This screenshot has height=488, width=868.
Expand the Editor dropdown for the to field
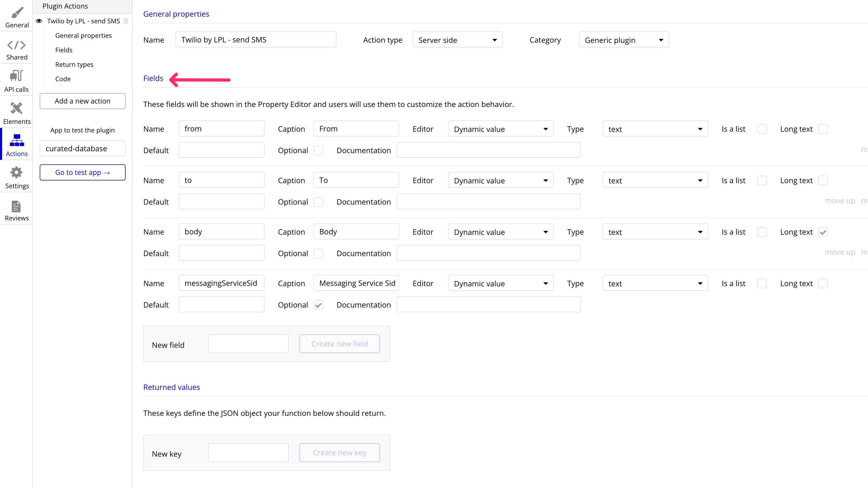[500, 180]
